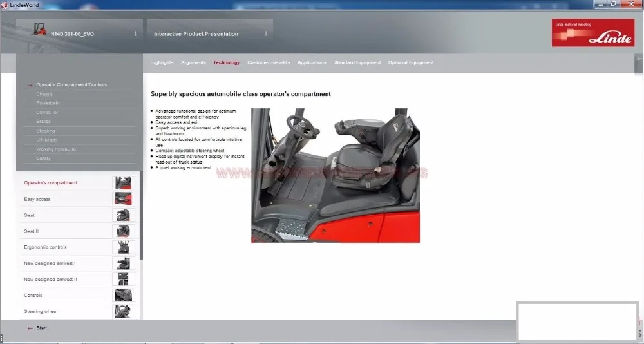Click the Start back button
This screenshot has height=344, width=644.
point(37,328)
